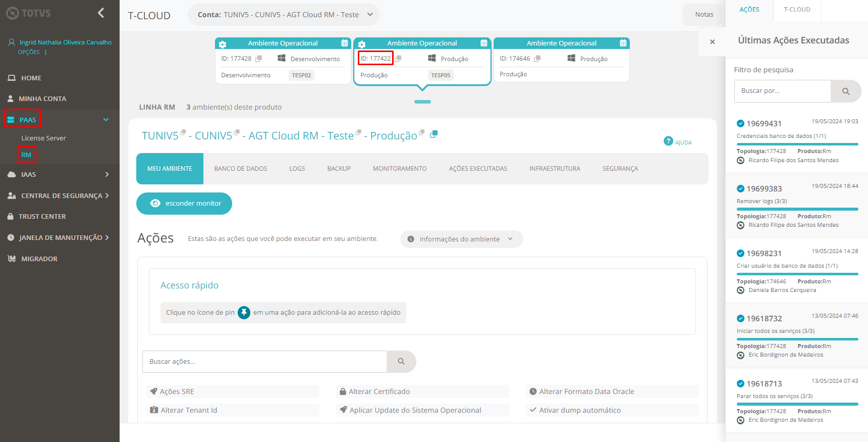The image size is (868, 442).
Task: Open TRUST CENTER in sidebar
Action: tap(42, 216)
